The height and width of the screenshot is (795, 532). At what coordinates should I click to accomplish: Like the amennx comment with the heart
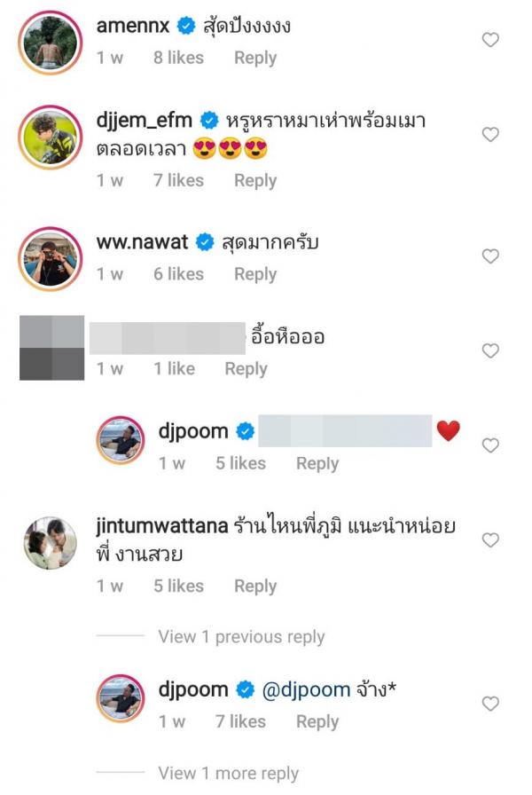point(490,40)
